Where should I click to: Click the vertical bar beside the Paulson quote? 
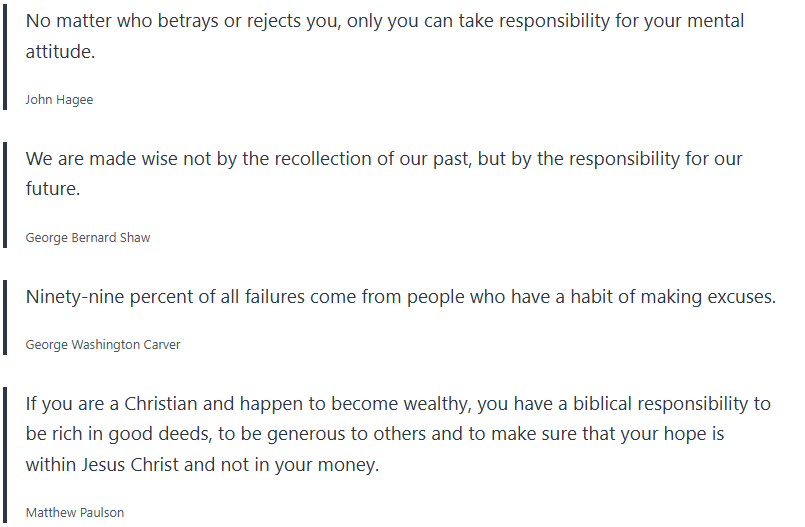(x=5, y=456)
